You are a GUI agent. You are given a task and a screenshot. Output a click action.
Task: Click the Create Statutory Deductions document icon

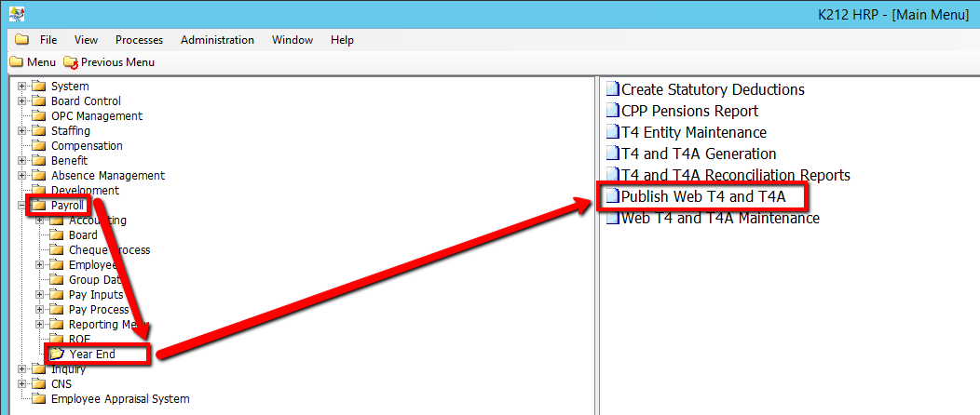pos(612,90)
